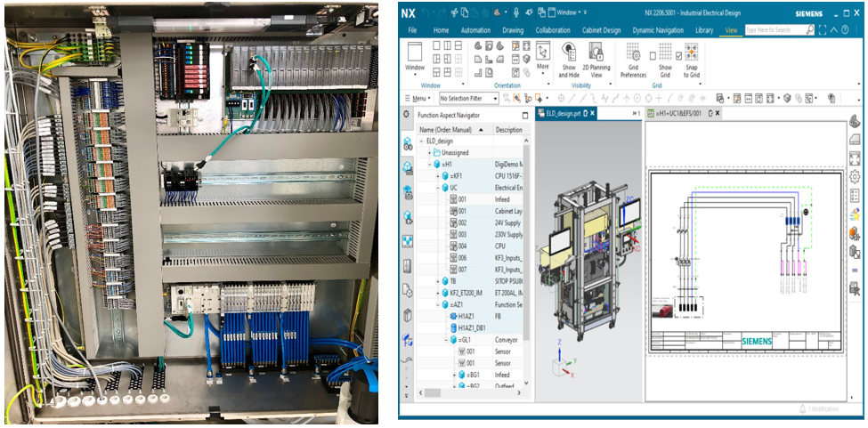Image resolution: width=868 pixels, height=428 pixels.
Task: Click the shaded cube icon in top border bar
Action: click(x=787, y=98)
